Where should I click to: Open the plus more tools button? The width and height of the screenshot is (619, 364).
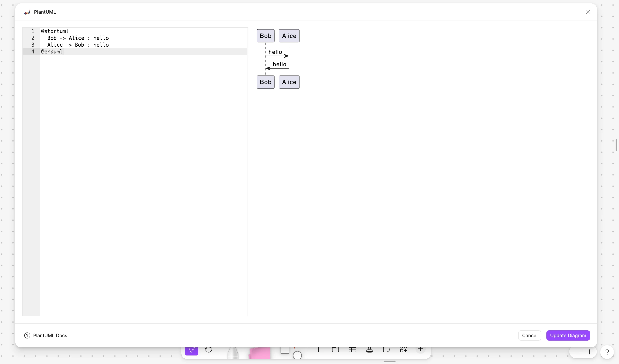[x=421, y=349]
